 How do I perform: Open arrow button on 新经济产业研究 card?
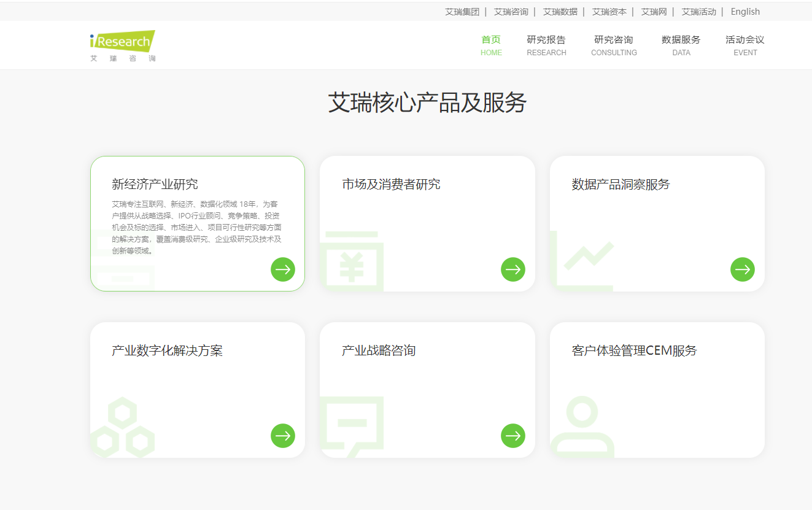[x=283, y=269]
